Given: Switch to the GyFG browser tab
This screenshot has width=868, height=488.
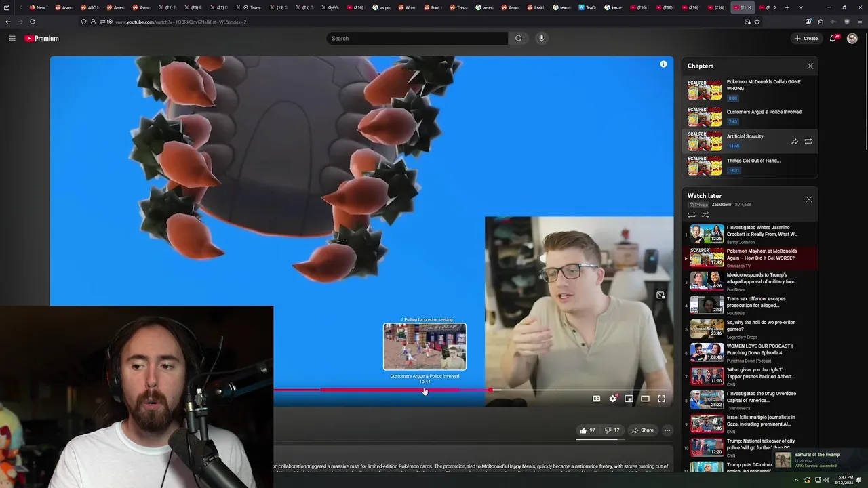Looking at the screenshot, I should pos(329,7).
